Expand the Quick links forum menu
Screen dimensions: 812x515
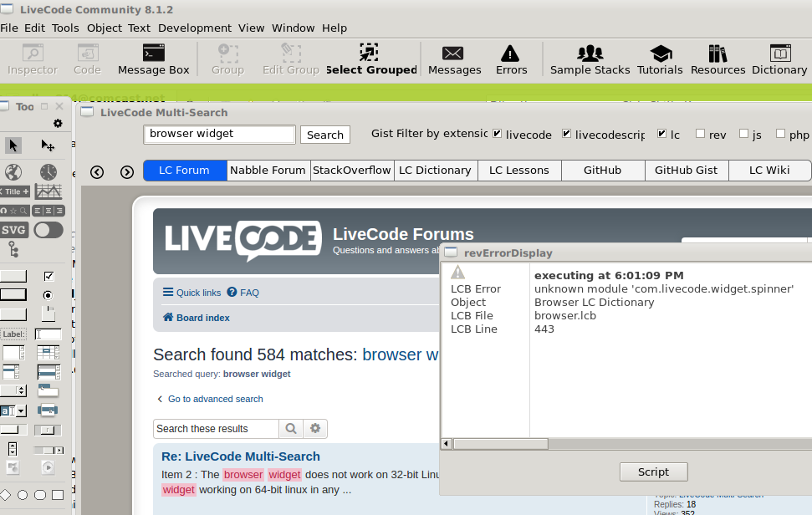[192, 293]
